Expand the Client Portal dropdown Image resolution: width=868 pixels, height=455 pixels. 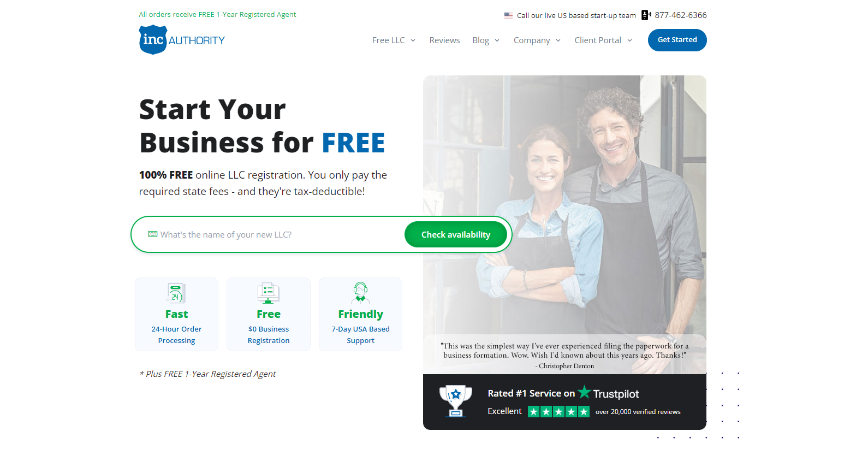pyautogui.click(x=603, y=40)
